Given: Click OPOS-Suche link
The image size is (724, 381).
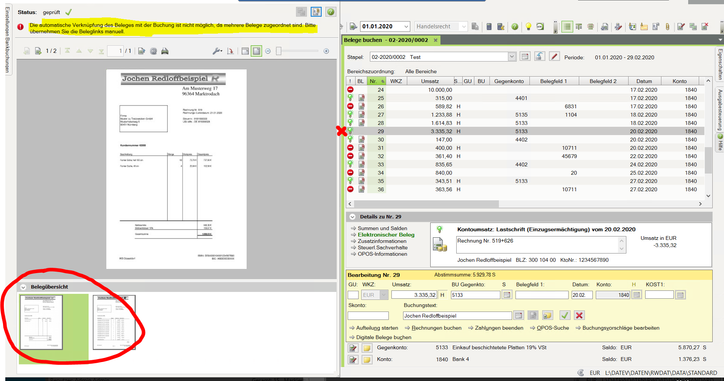Looking at the screenshot, I should tap(553, 328).
